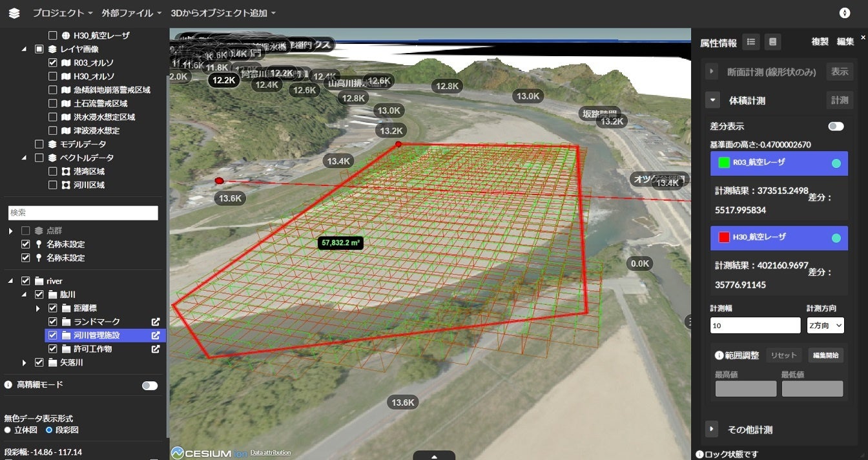Select 河川管理施設 tree row
Image resolution: width=868 pixels, height=460 pixels.
click(x=105, y=335)
